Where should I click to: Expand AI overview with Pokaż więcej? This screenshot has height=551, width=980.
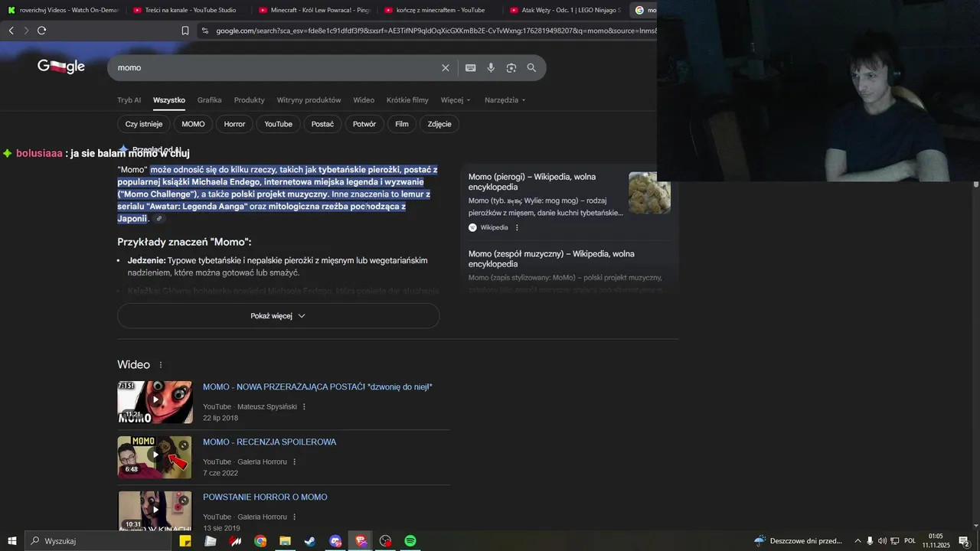click(278, 316)
